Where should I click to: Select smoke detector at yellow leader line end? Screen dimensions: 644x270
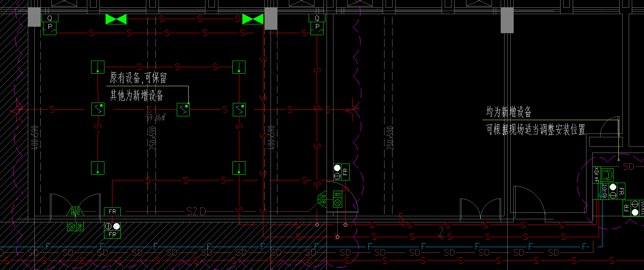pyautogui.click(x=183, y=109)
